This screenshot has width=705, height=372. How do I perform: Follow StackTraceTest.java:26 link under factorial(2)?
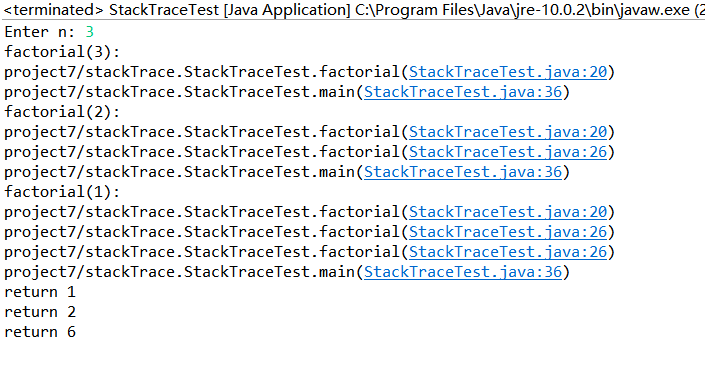pos(508,152)
